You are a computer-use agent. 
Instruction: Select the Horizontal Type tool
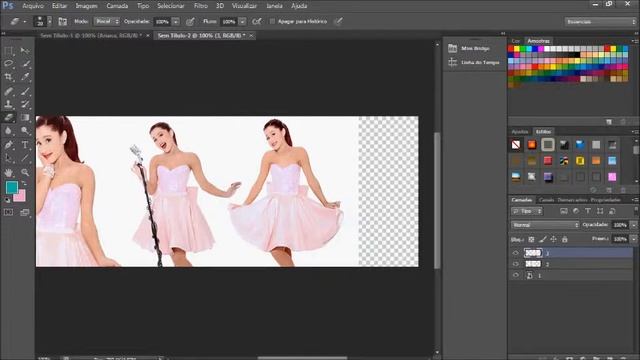point(25,145)
